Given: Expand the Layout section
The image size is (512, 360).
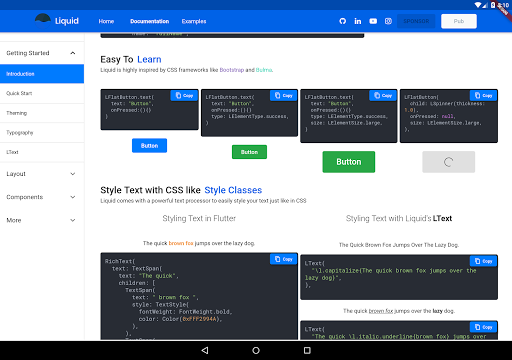Looking at the screenshot, I should (42, 174).
